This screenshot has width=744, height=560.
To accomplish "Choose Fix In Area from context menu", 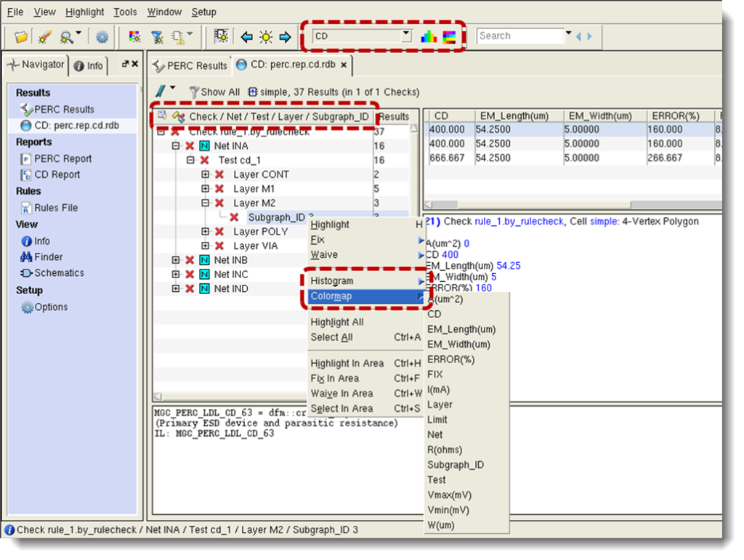I will pos(365,378).
